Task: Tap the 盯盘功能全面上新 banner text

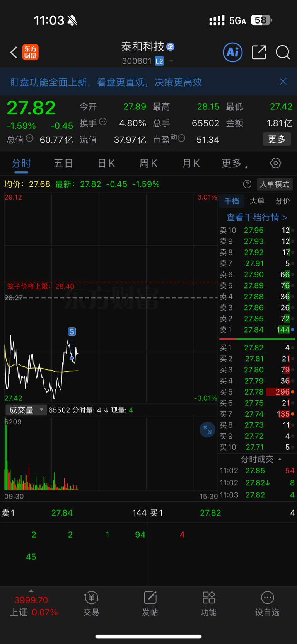Action: tap(106, 82)
